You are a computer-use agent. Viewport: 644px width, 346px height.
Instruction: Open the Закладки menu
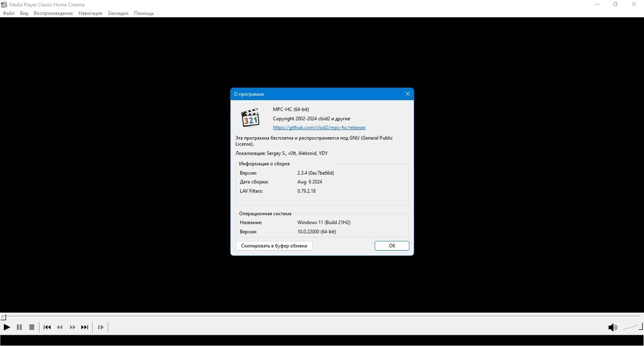[118, 13]
